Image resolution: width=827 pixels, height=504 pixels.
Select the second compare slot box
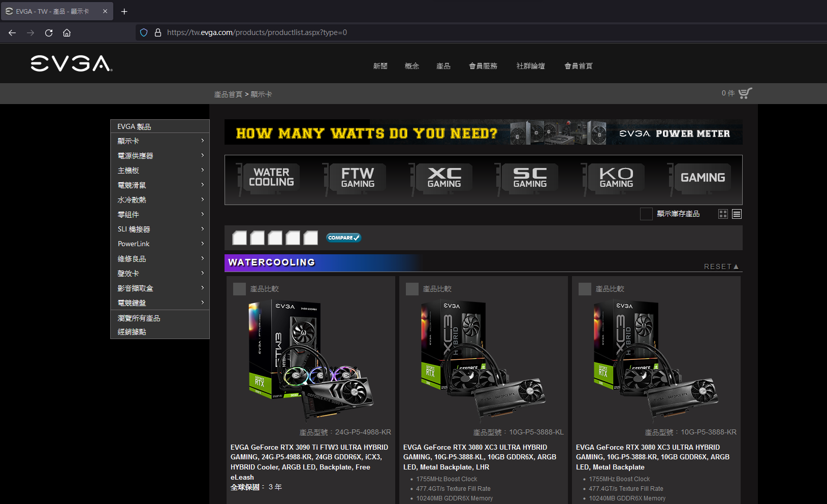257,238
